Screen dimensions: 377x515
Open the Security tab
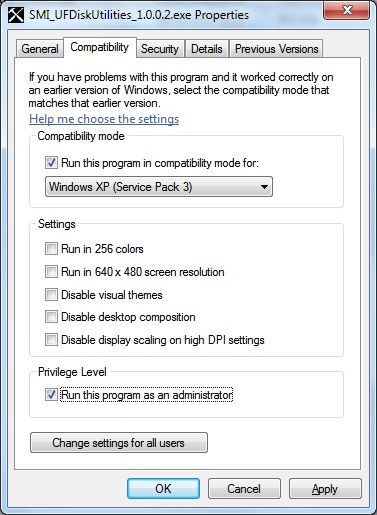point(160,49)
